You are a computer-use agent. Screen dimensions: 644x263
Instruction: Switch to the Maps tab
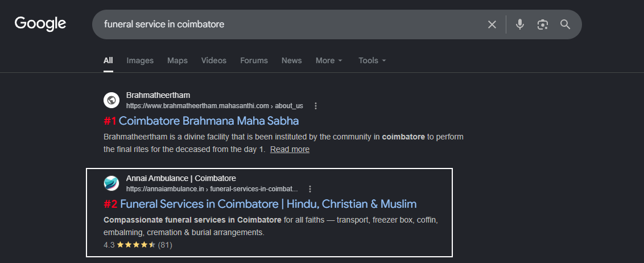pyautogui.click(x=177, y=60)
